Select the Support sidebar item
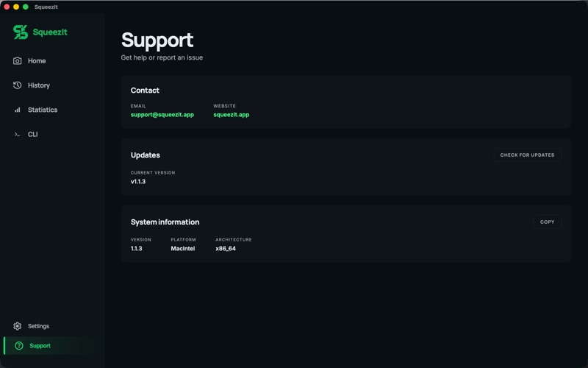 click(x=52, y=345)
